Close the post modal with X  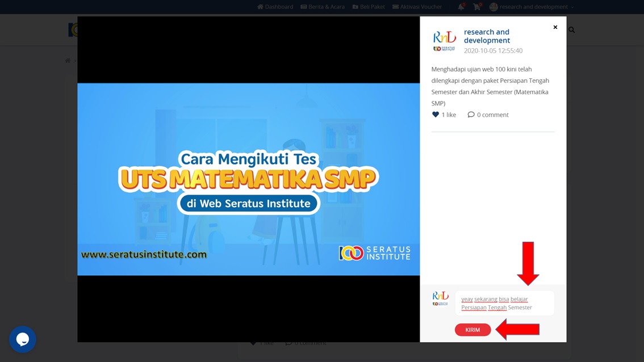pyautogui.click(x=555, y=27)
